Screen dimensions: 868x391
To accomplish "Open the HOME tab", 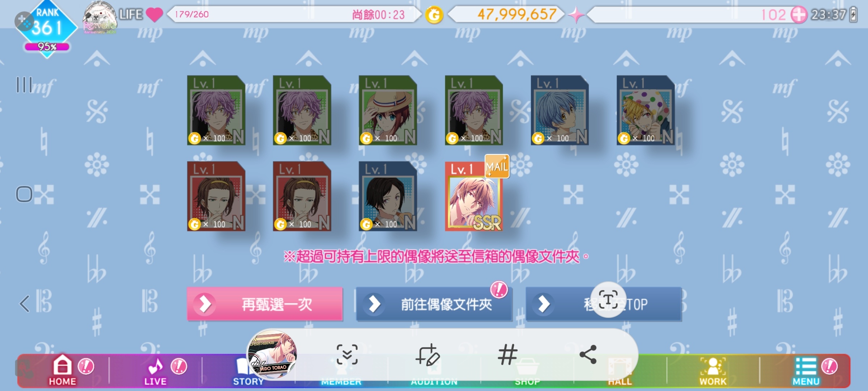I will pos(63,370).
